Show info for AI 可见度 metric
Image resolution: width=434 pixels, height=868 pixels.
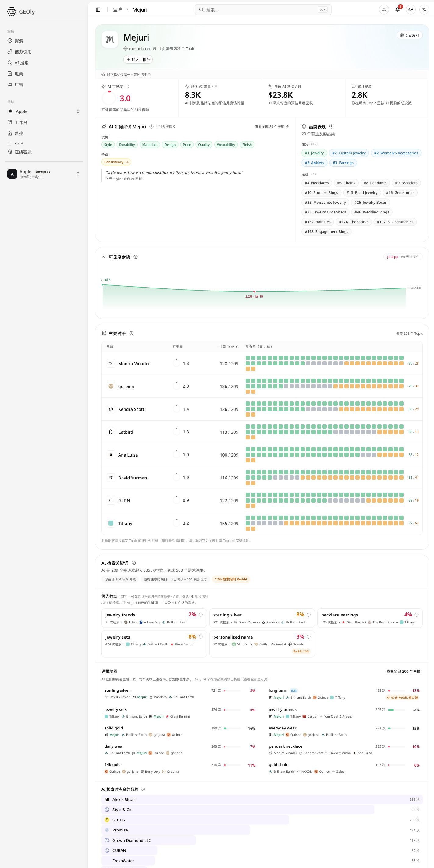pos(127,86)
